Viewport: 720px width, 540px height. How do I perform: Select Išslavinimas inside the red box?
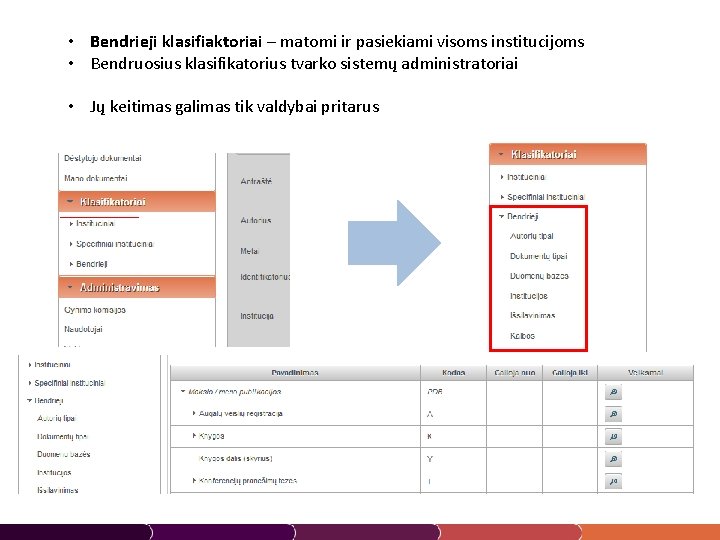tap(532, 315)
